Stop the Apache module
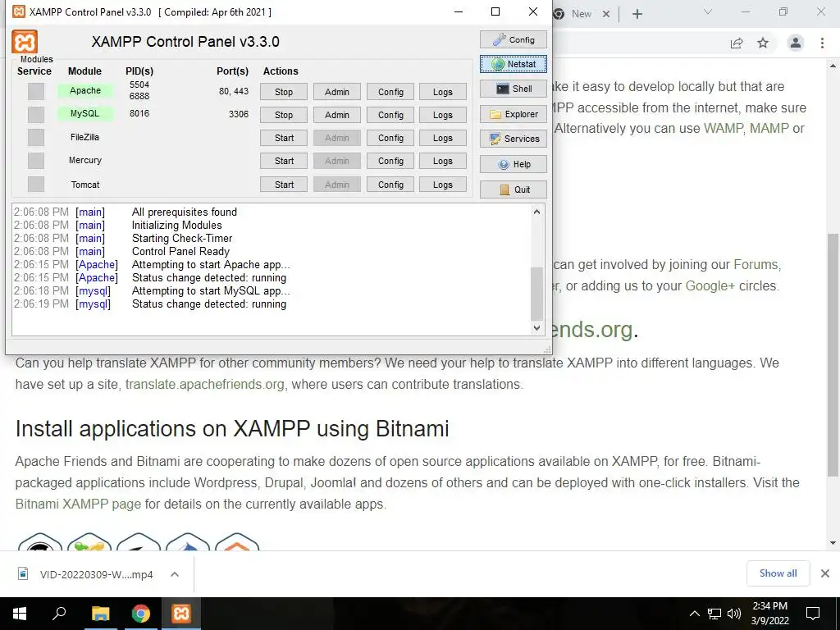Image resolution: width=840 pixels, height=630 pixels. click(x=284, y=92)
